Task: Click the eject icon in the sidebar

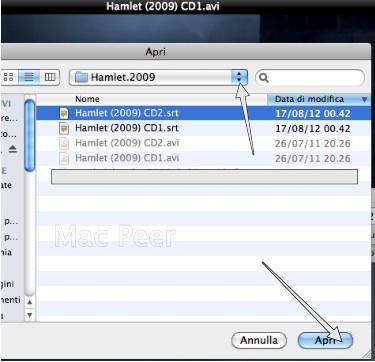Action: pos(13,150)
